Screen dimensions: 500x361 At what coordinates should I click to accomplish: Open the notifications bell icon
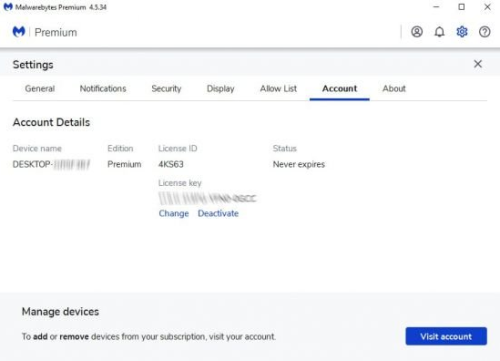[439, 32]
